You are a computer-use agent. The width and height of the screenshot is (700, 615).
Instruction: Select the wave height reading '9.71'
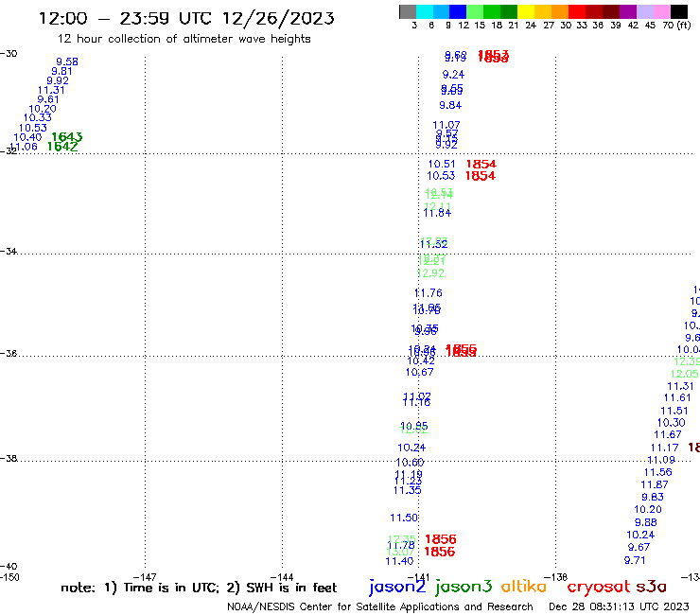point(636,560)
